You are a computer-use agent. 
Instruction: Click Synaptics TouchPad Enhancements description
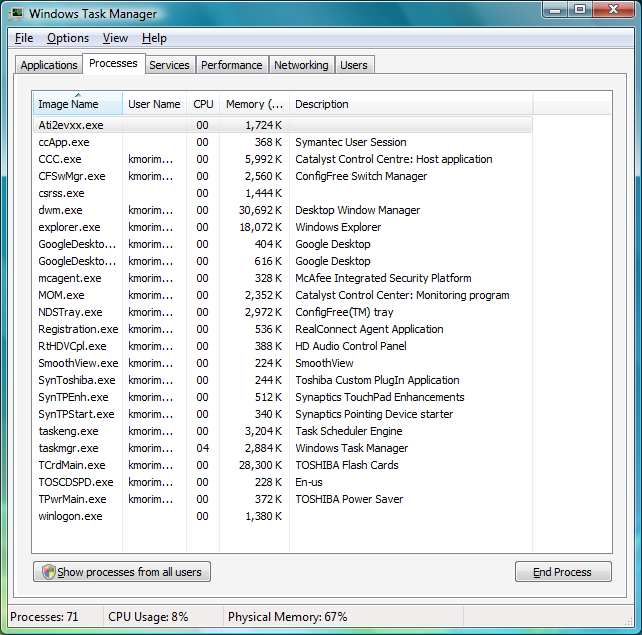click(x=380, y=397)
